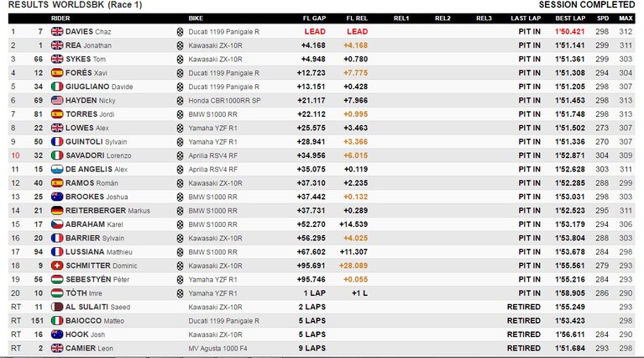The height and width of the screenshot is (358, 644).
Task: Click the Czech flag beside ABRAHAM Karel
Action: click(x=57, y=224)
